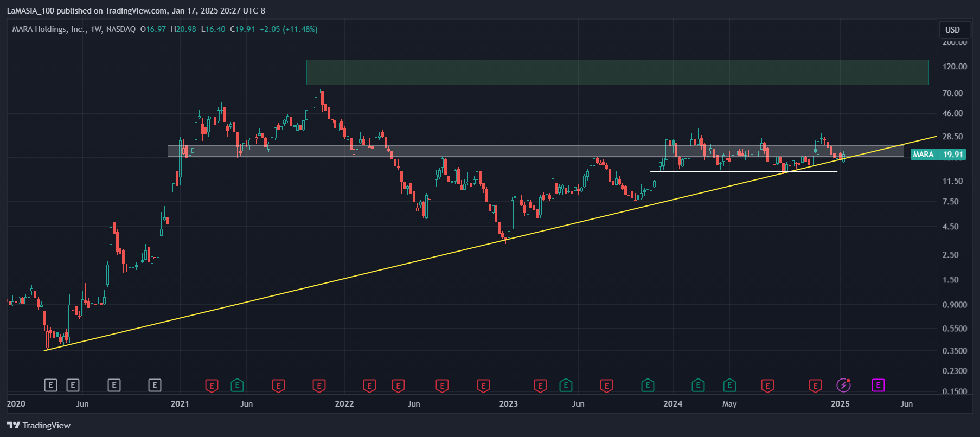Click the 11.50 price axis label
This screenshot has width=980, height=437.
[952, 181]
